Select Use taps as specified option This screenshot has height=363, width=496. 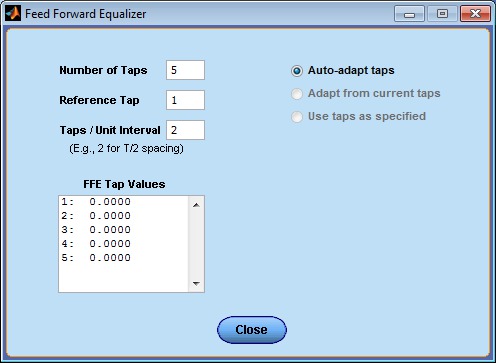tap(297, 117)
